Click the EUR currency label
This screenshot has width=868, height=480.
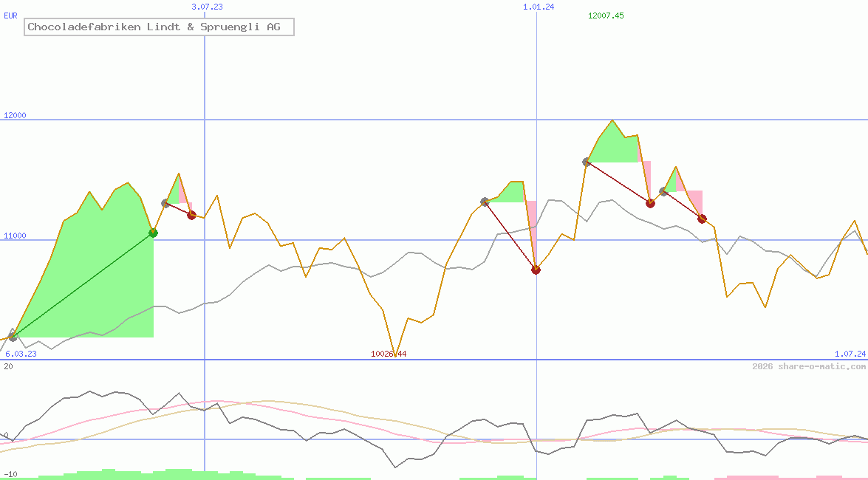coord(10,15)
